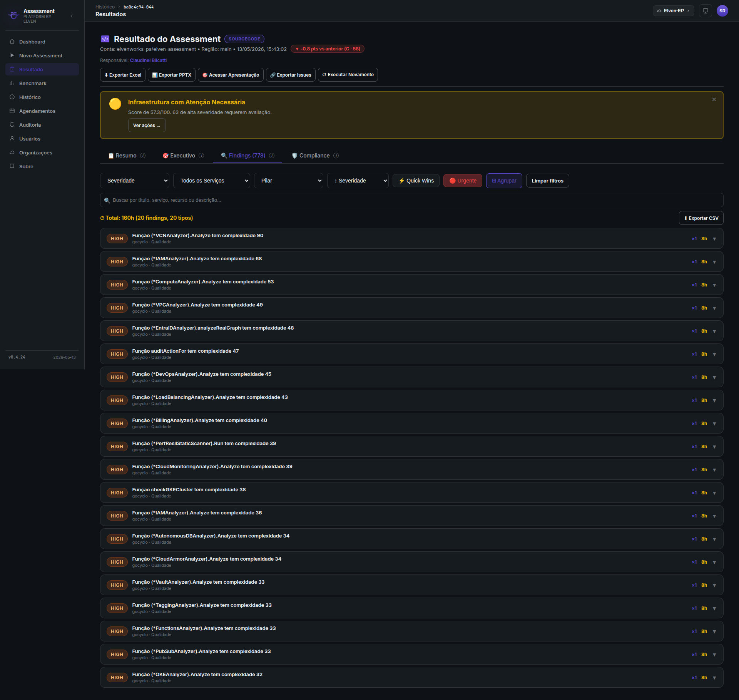Toggle the Urgente filter
Viewport: 739px width, 700px height.
(x=463, y=181)
